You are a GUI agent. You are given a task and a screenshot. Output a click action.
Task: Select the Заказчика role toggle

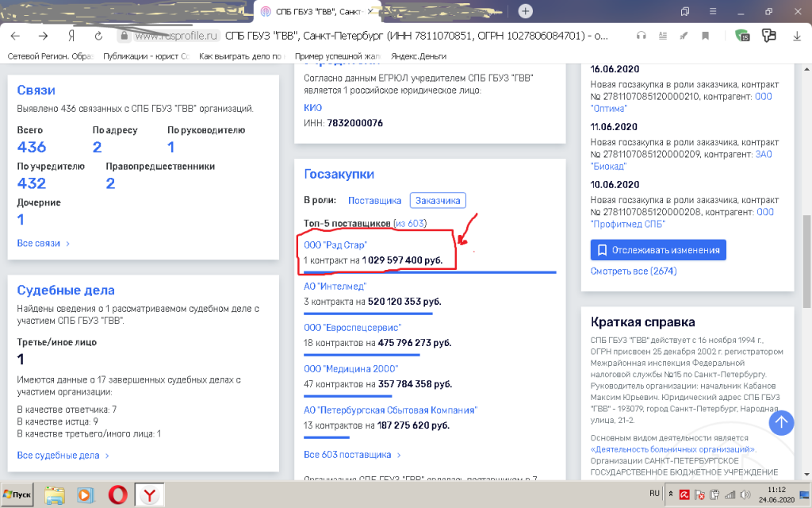click(438, 201)
